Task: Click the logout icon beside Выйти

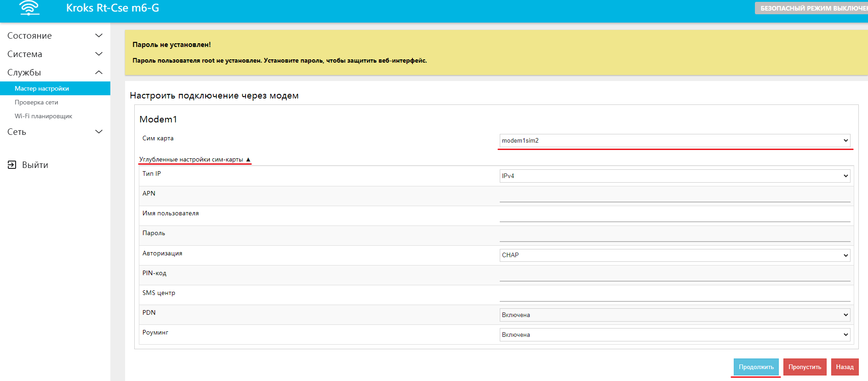Action: coord(12,165)
